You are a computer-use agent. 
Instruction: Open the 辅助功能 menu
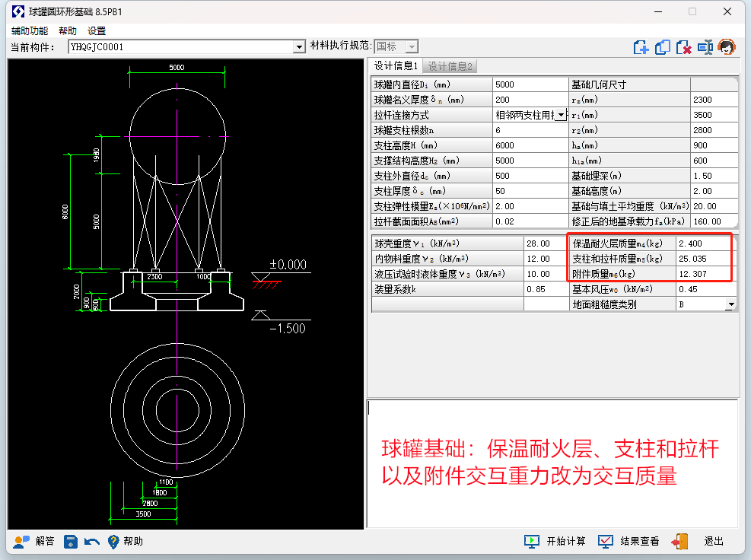tap(30, 31)
